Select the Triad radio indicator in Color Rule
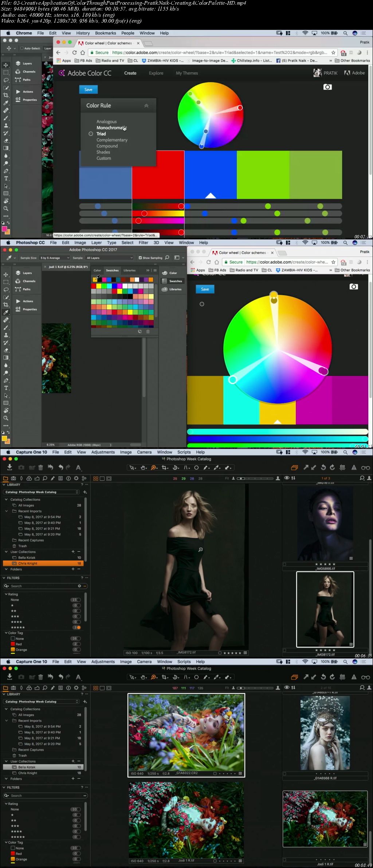Viewport: 373px width, 868px height. (x=91, y=134)
